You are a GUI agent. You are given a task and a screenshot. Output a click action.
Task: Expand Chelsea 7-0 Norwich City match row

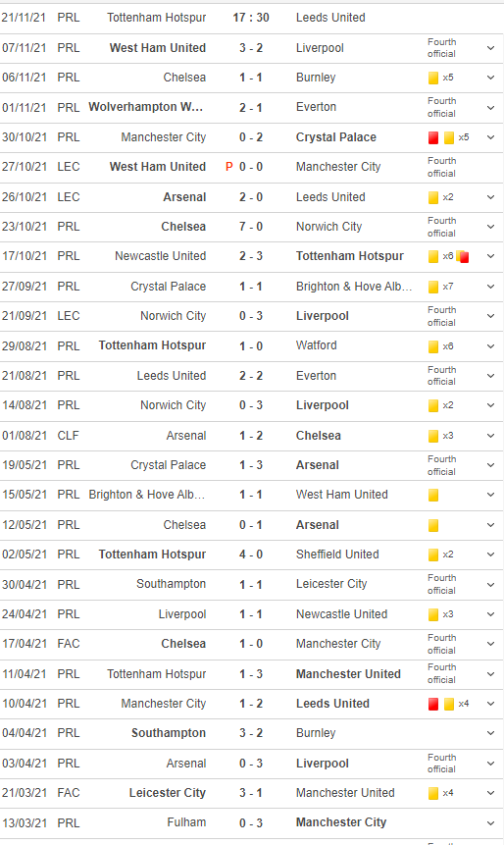pyautogui.click(x=490, y=227)
